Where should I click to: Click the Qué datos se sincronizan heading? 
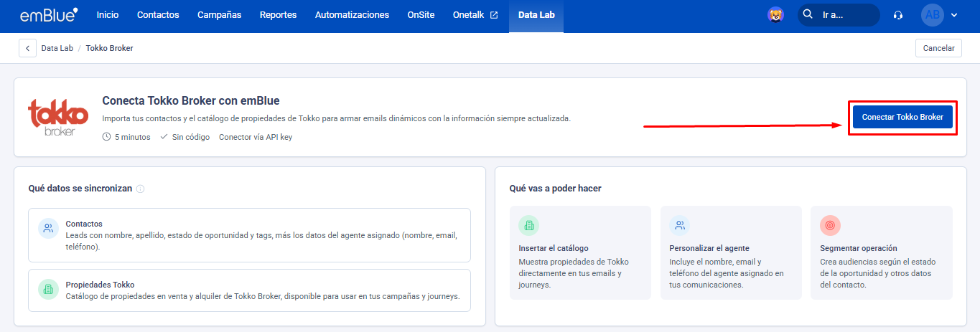(80, 189)
